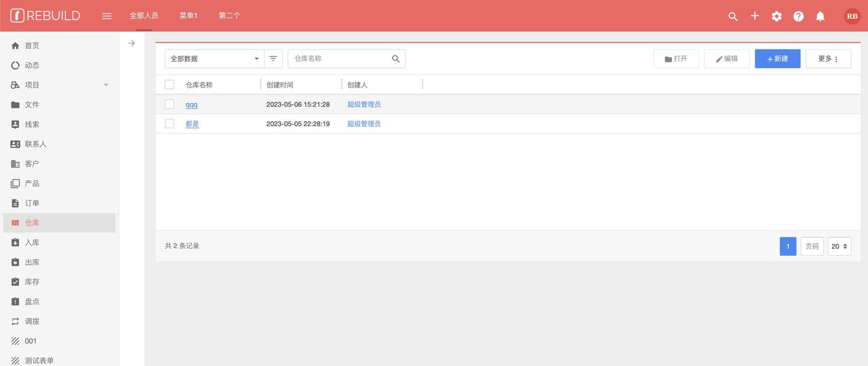The image size is (868, 366).
Task: Click the advanced filter icon beside 全部数据
Action: point(273,59)
